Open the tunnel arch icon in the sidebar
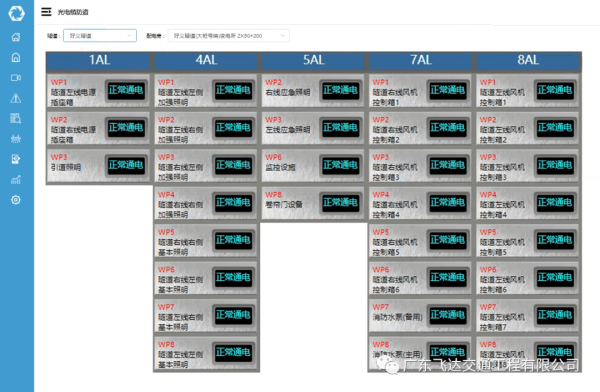600x392 pixels. tap(16, 57)
